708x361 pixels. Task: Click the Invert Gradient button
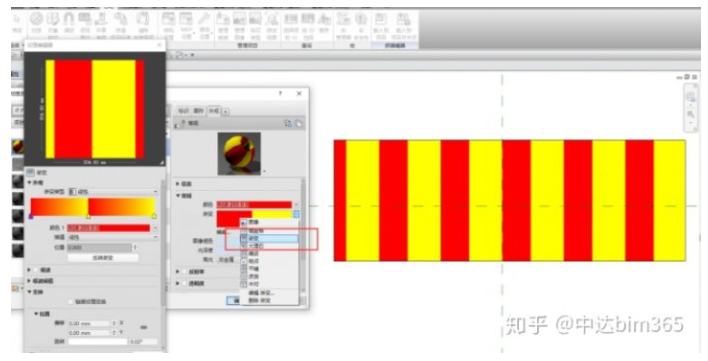[103, 258]
